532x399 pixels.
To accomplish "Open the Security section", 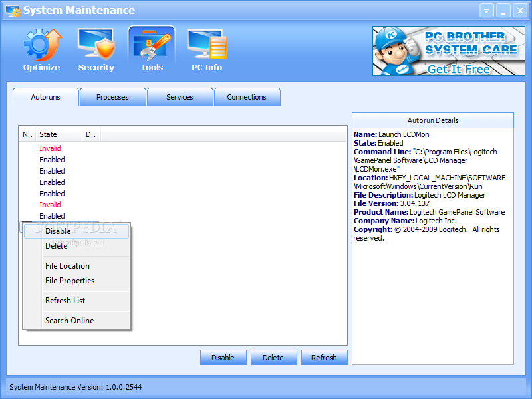I will pos(96,51).
